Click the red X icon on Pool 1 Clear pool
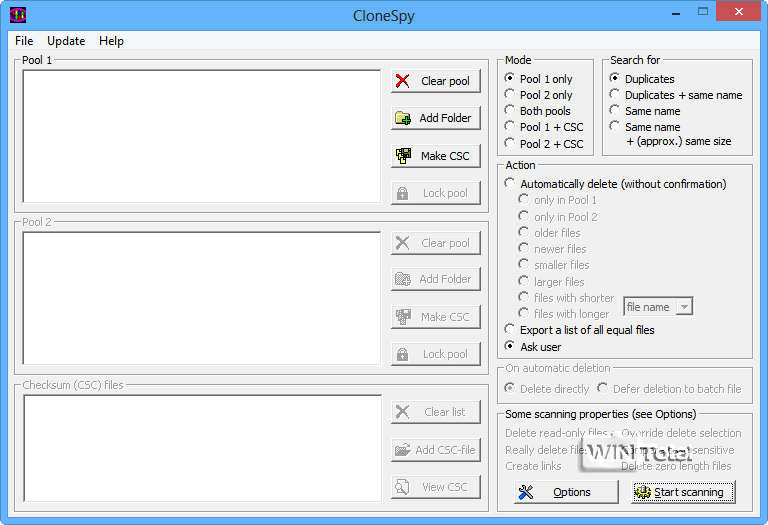 [x=403, y=81]
